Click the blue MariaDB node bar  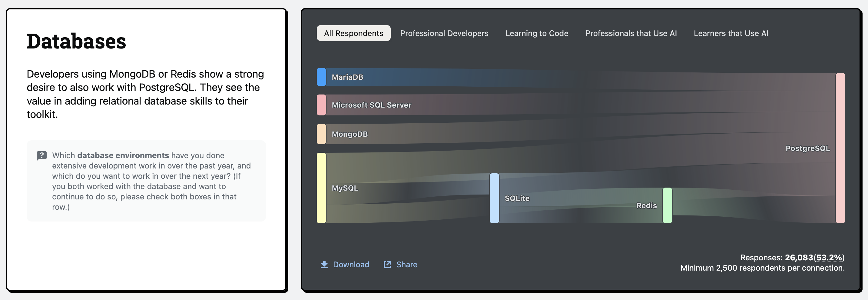click(x=321, y=77)
